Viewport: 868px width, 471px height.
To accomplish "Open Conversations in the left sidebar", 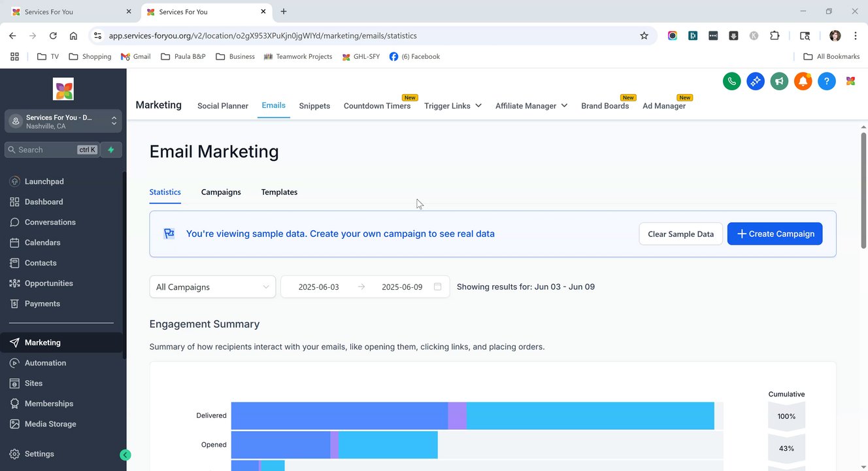I will (x=50, y=222).
